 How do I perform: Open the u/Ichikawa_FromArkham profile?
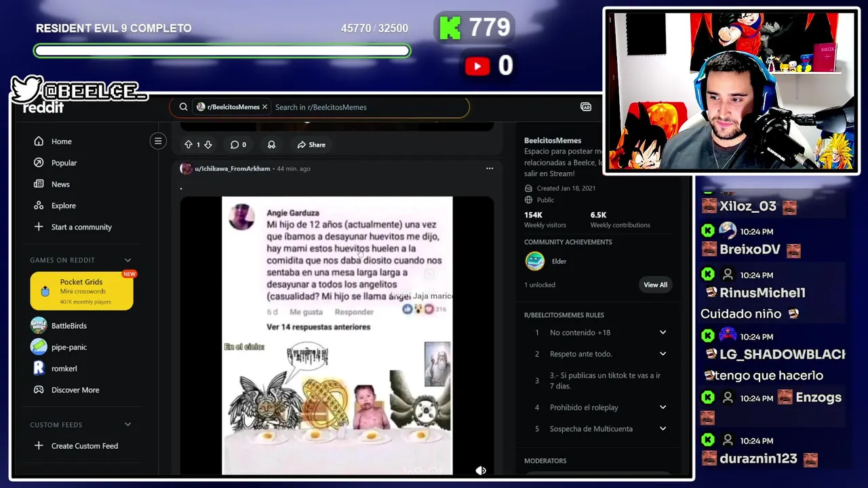click(x=233, y=169)
